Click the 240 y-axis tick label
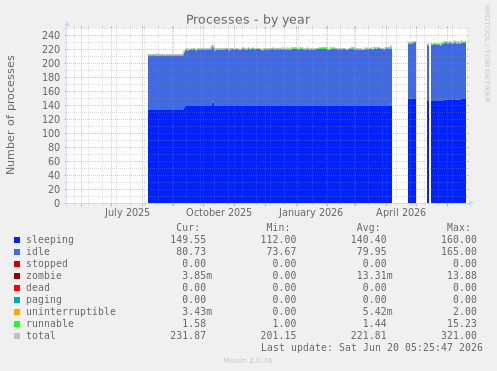The width and height of the screenshot is (497, 371). 51,35
